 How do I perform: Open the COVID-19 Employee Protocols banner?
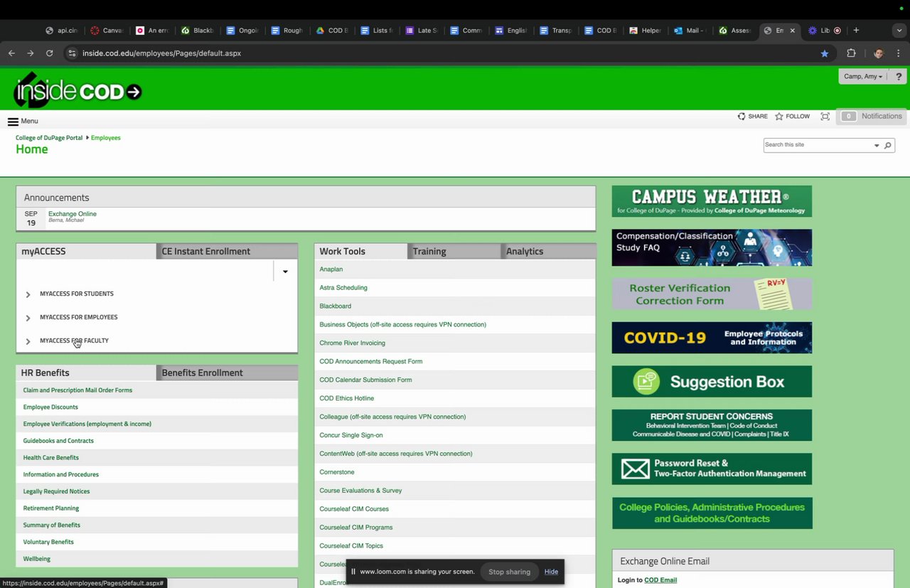coord(712,338)
